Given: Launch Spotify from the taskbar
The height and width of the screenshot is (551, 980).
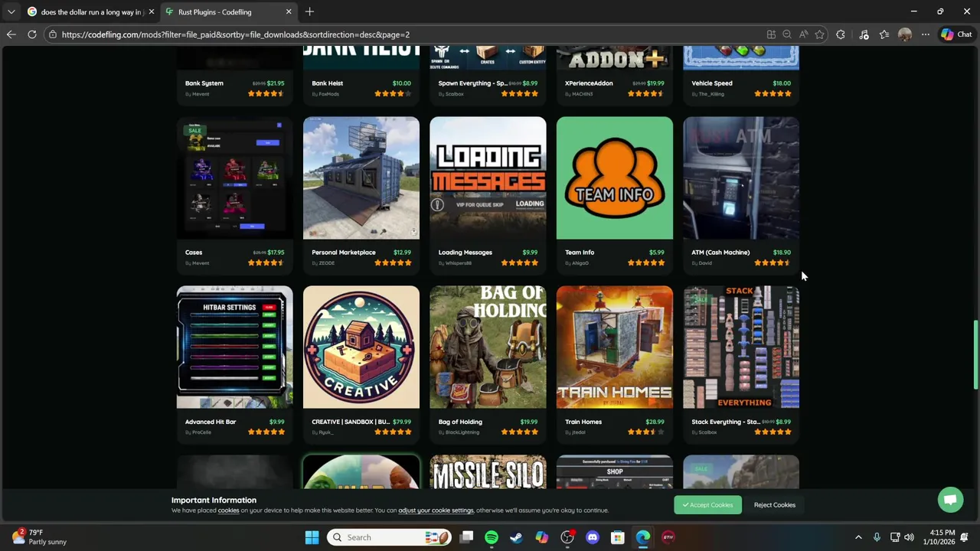Looking at the screenshot, I should [x=492, y=537].
